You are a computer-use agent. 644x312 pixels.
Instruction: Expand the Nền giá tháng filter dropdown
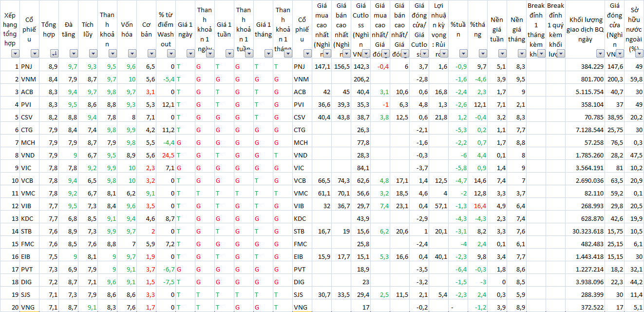522,54
